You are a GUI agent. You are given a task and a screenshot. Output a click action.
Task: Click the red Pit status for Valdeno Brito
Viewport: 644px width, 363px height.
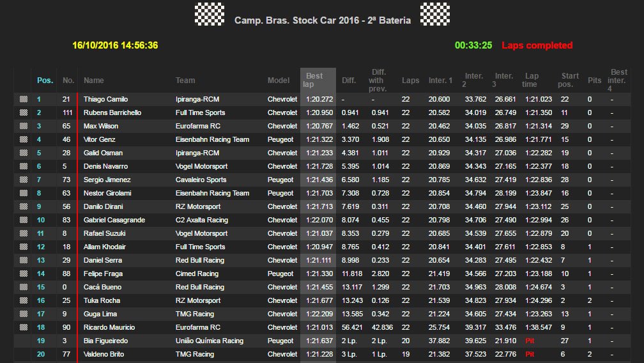530,354
